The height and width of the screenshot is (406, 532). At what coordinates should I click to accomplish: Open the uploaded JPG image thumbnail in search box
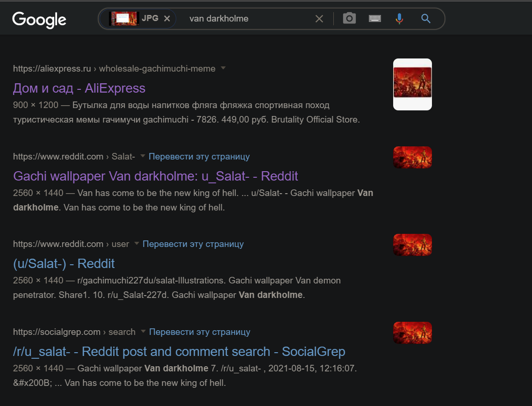click(124, 19)
